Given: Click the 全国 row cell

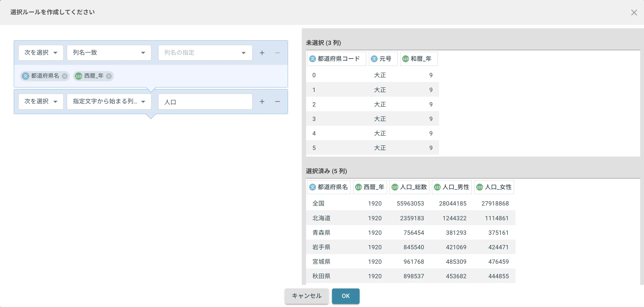Looking at the screenshot, I should [x=318, y=203].
